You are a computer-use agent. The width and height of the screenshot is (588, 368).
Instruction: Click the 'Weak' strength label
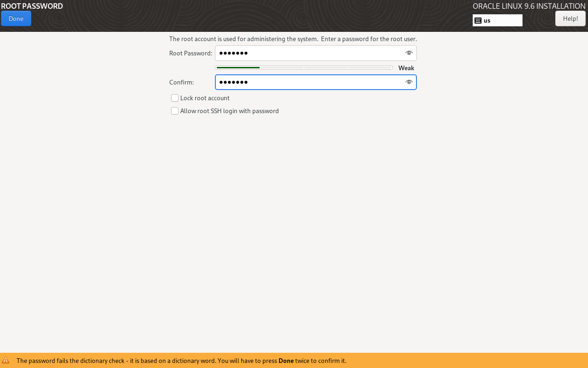[406, 68]
